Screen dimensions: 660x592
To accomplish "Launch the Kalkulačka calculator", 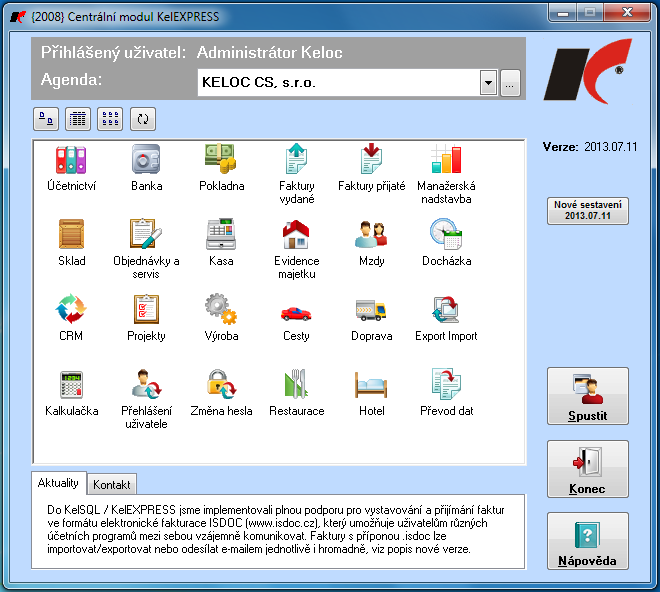I will tap(72, 392).
